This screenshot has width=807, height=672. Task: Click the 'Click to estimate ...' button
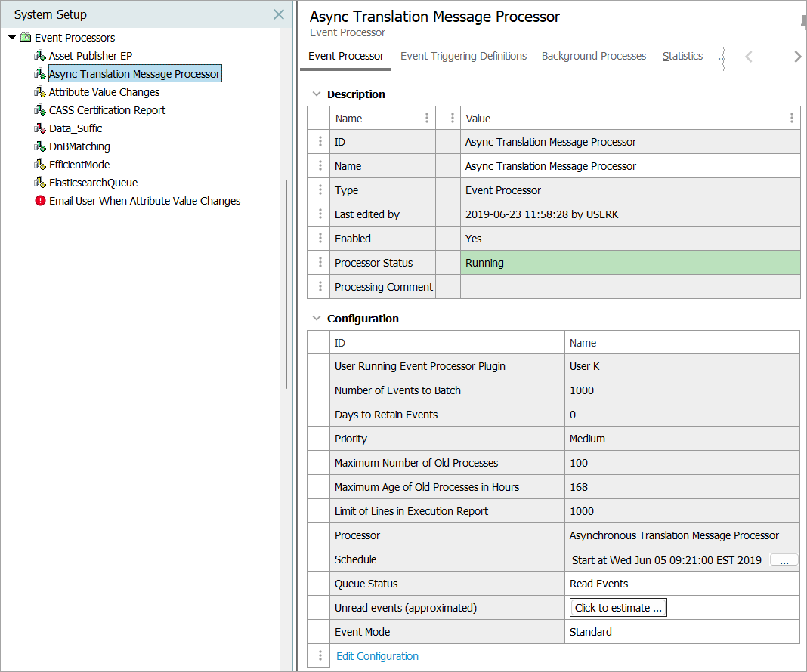[x=618, y=608]
